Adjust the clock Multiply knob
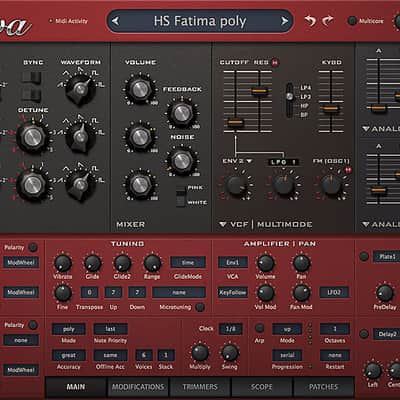The image size is (400, 400). 200,353
